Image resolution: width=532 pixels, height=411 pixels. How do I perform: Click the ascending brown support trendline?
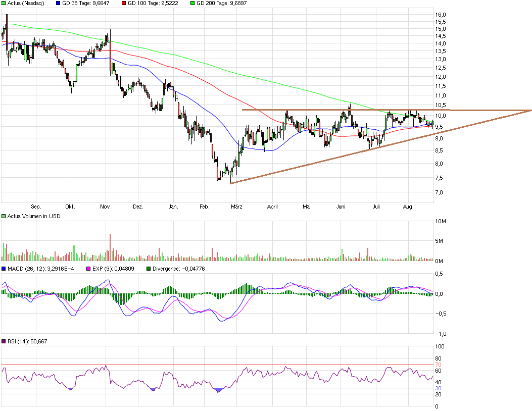(x=303, y=165)
